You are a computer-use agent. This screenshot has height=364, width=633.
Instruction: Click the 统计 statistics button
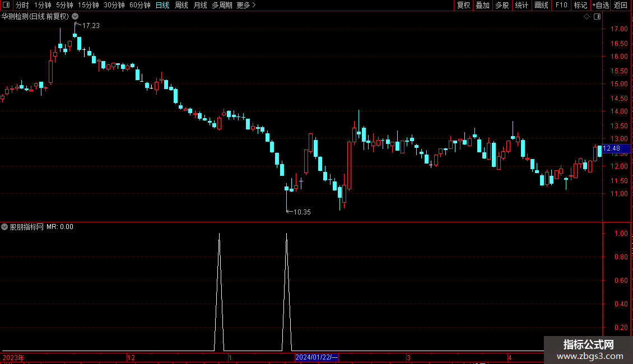pos(522,5)
